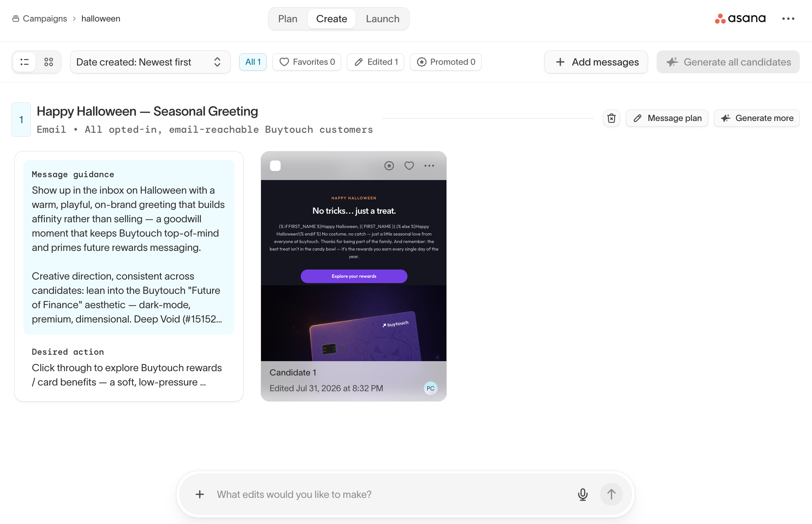
Task: Click the Happy Halloween — Seasonal Greeting title
Action: tap(147, 111)
